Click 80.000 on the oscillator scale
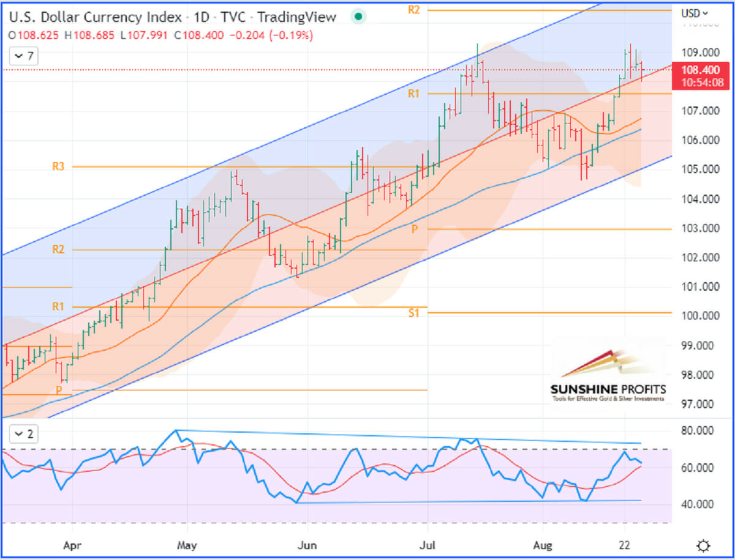This screenshot has width=735, height=560. (697, 431)
